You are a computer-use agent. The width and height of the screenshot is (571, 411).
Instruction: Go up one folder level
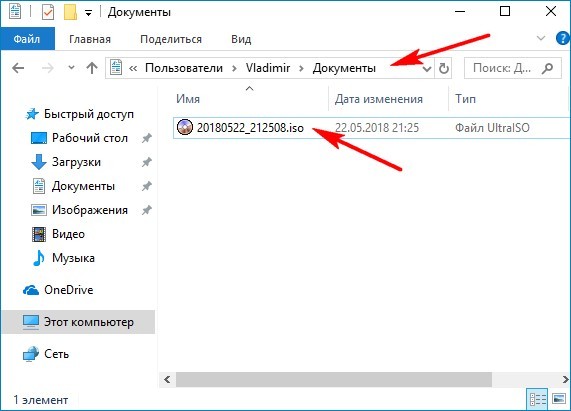pos(92,68)
